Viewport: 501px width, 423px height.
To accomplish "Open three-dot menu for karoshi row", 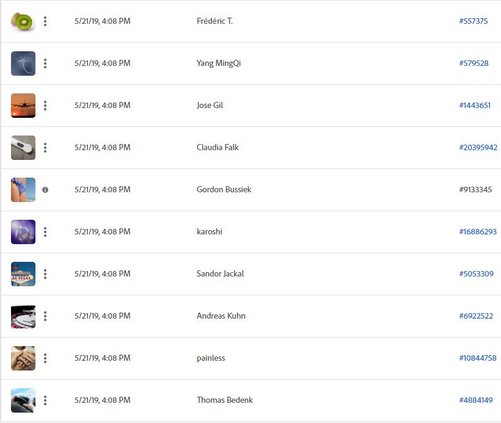I will (45, 232).
